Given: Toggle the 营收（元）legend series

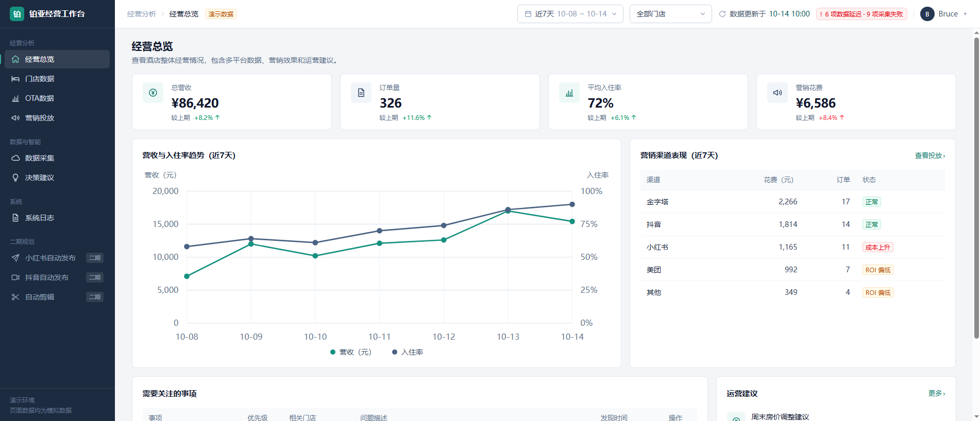Looking at the screenshot, I should (351, 352).
